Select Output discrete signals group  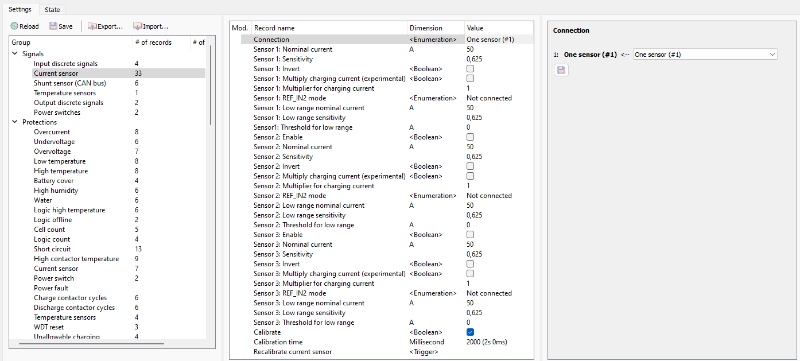click(x=68, y=103)
